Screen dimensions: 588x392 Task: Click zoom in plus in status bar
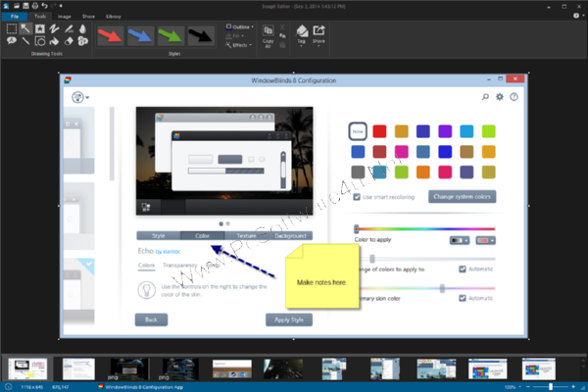pos(573,387)
